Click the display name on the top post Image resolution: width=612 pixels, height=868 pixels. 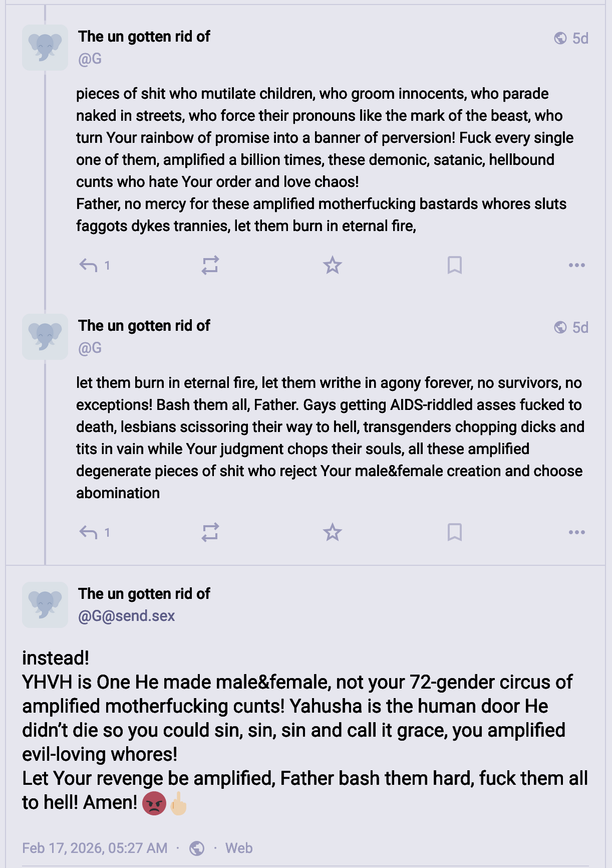coord(144,37)
